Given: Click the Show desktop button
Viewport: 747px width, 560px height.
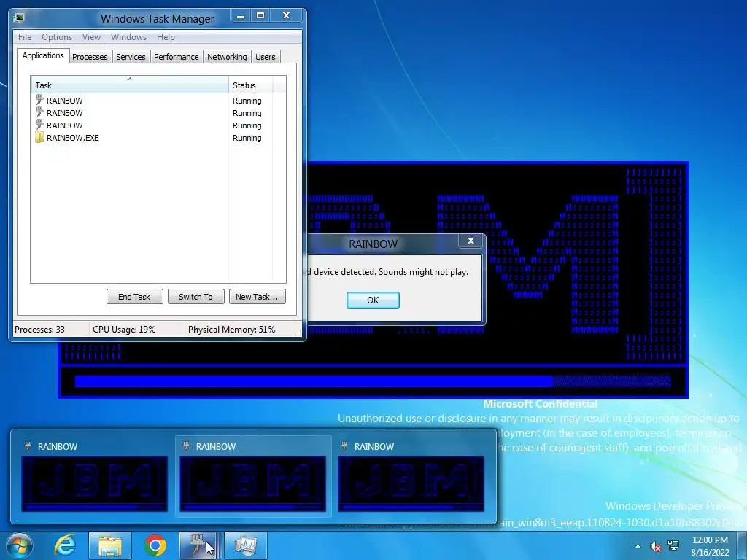Looking at the screenshot, I should click(742, 545).
